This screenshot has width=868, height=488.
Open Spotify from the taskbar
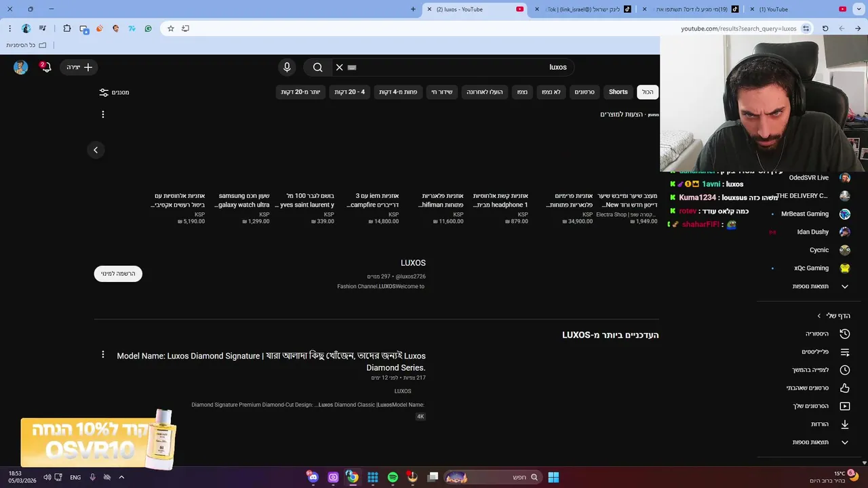393,477
